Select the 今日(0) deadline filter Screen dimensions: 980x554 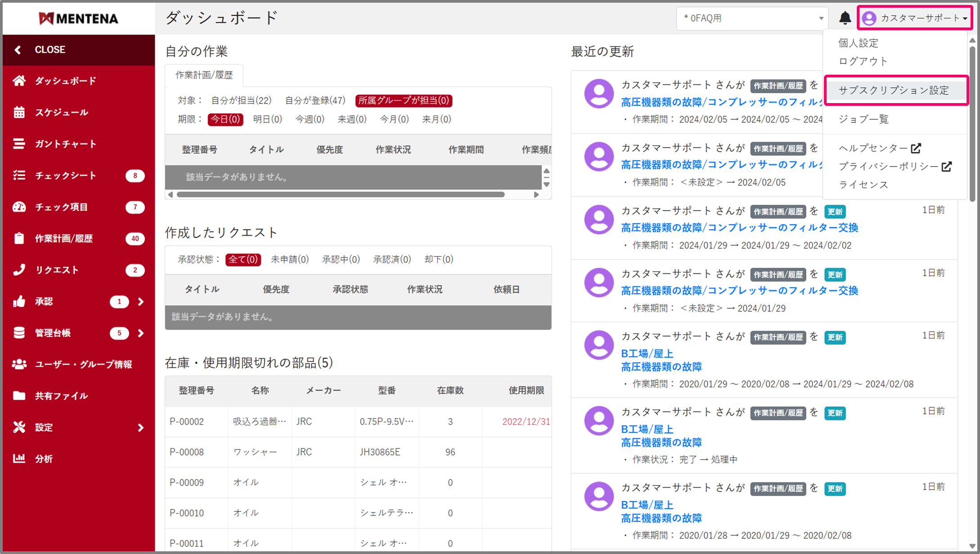coord(225,119)
